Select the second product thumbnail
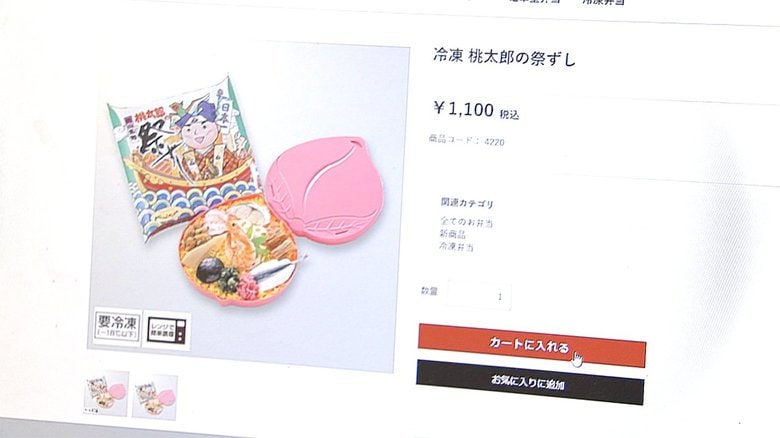 pyautogui.click(x=155, y=397)
